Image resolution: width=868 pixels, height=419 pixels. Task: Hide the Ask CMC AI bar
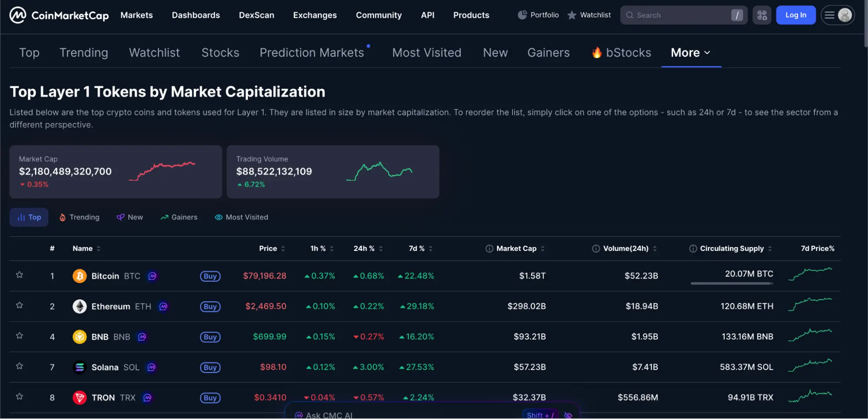[x=568, y=415]
